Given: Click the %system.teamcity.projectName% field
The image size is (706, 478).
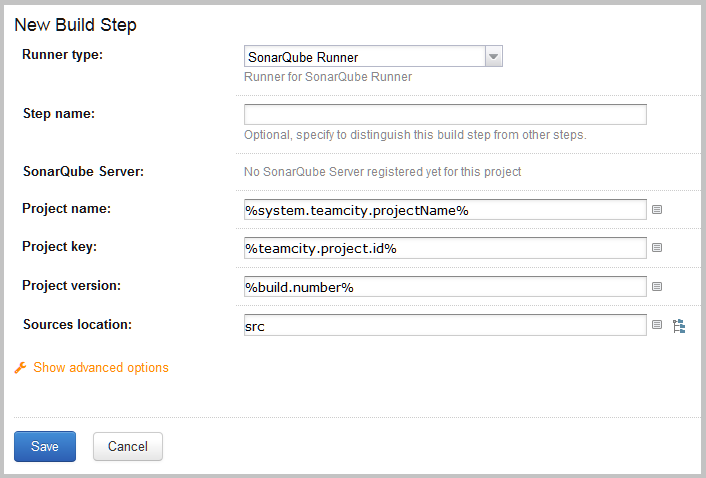Looking at the screenshot, I should click(x=445, y=210).
